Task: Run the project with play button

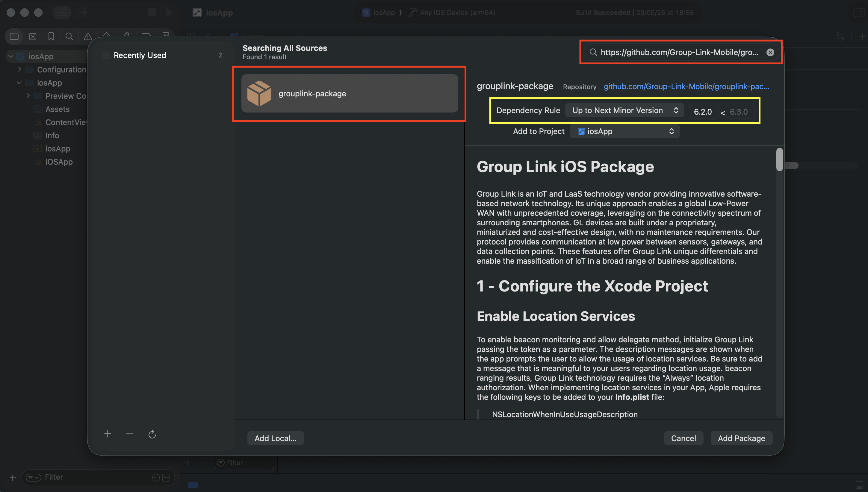Action: pos(169,13)
